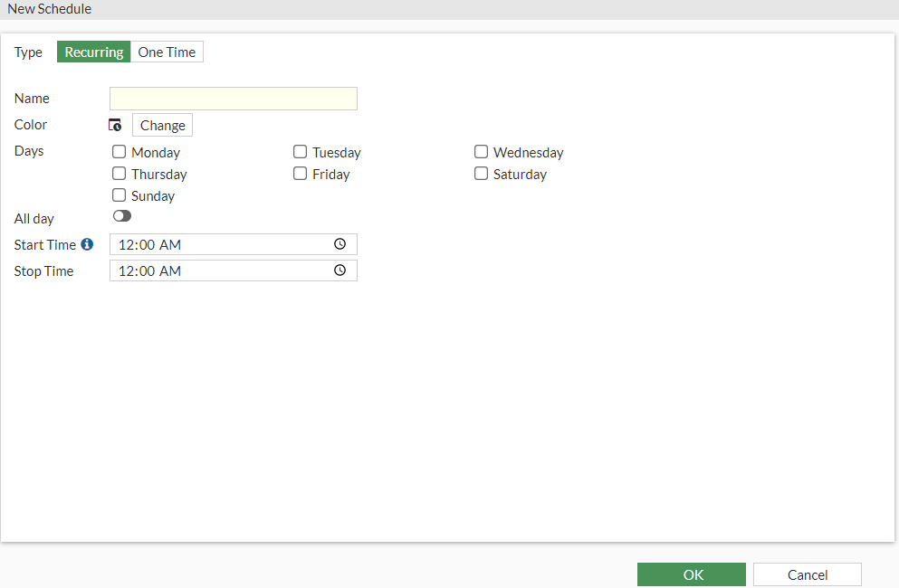Click the info icon beside Start Time

tap(86, 243)
